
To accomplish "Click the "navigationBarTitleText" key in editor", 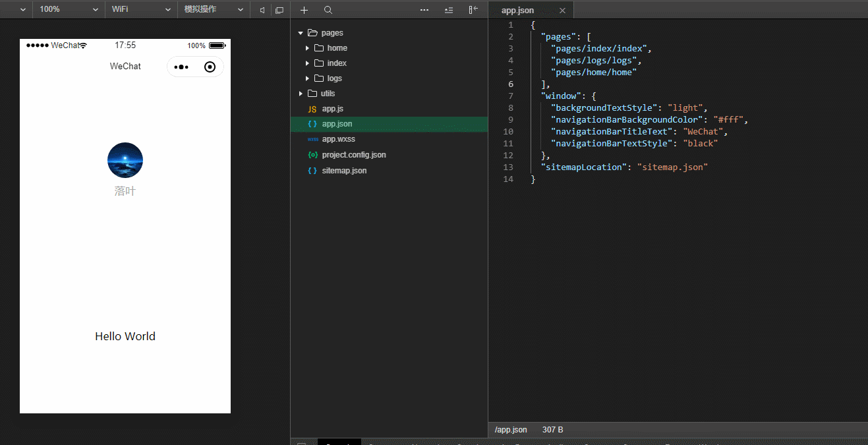I will [x=612, y=132].
